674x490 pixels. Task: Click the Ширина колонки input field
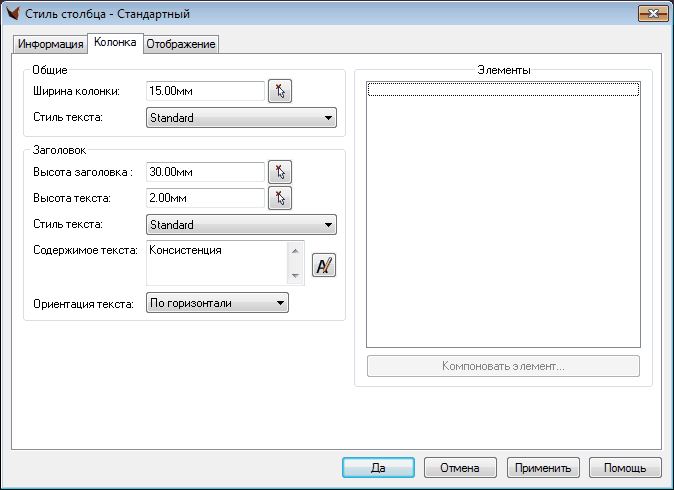pos(205,92)
